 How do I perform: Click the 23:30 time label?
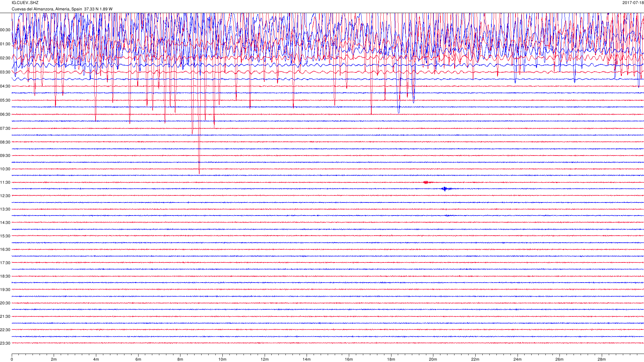point(5,344)
